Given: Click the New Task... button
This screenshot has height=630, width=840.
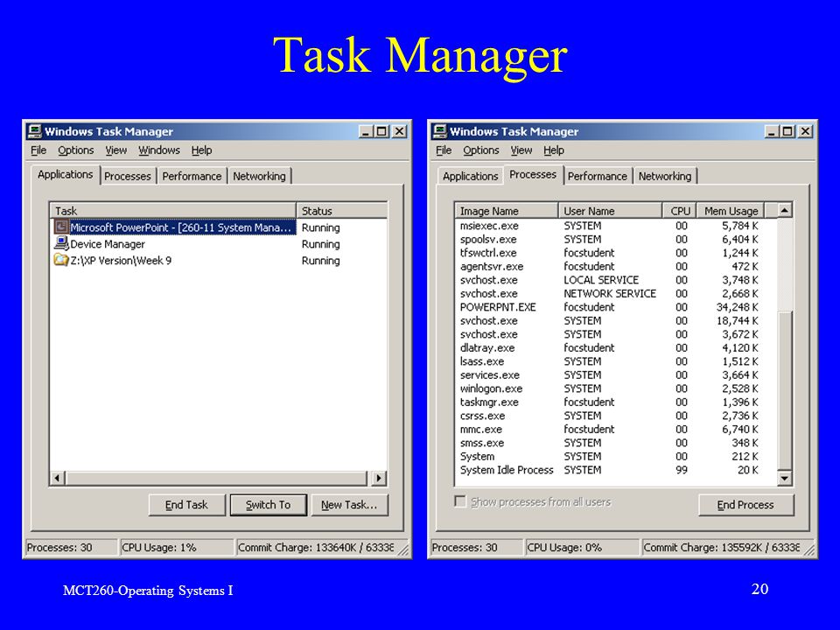Looking at the screenshot, I should tap(349, 505).
